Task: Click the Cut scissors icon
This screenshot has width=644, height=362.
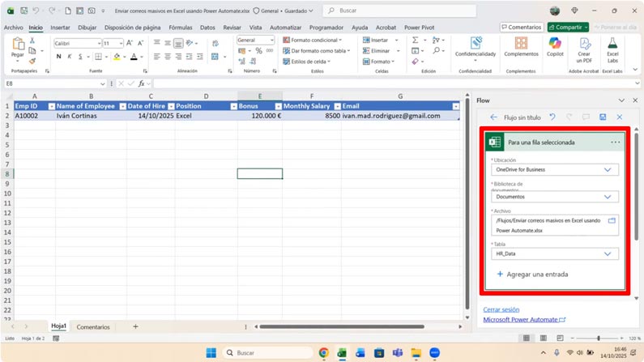Action: click(x=32, y=40)
